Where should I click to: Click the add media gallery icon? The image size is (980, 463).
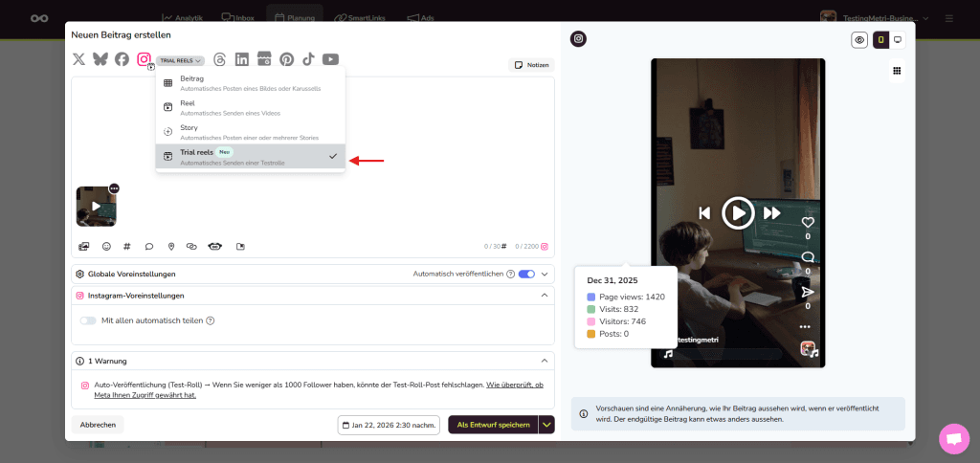84,247
